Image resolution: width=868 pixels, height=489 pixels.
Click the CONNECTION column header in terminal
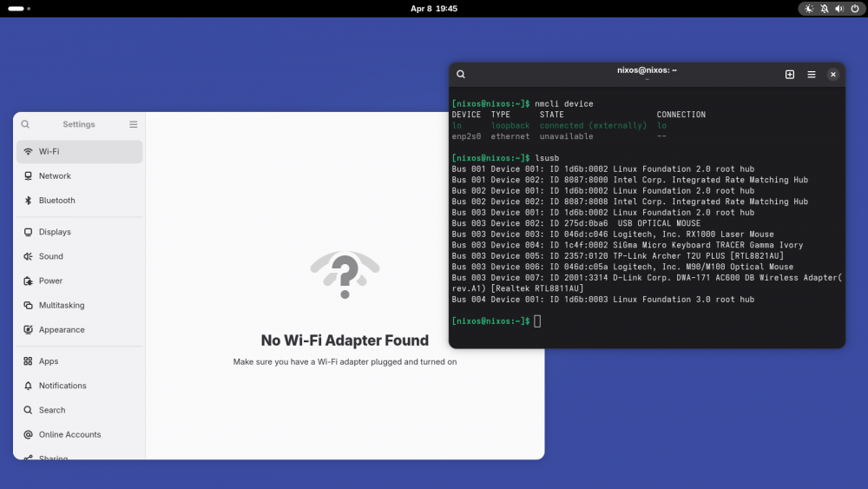pyautogui.click(x=681, y=115)
